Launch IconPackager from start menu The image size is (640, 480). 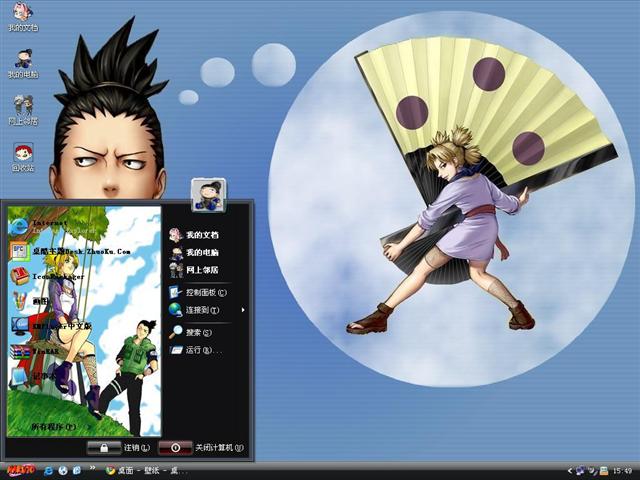click(47, 276)
